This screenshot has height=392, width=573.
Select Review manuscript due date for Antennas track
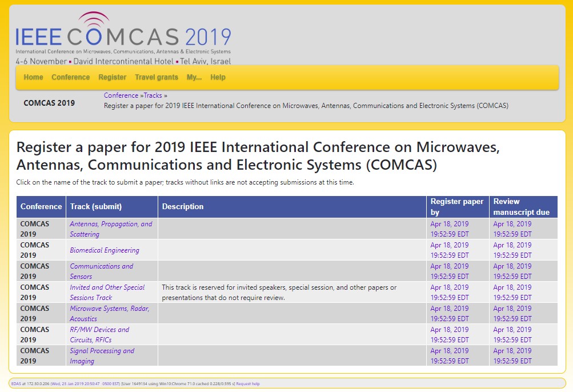click(512, 229)
